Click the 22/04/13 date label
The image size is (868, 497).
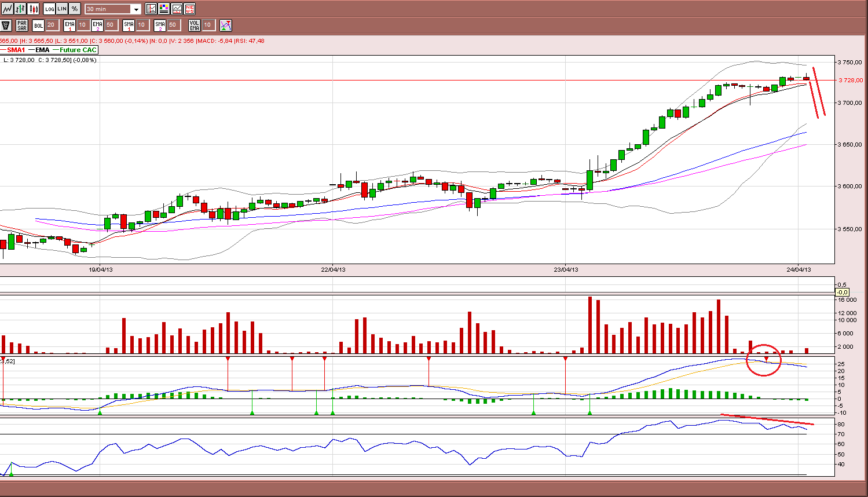click(334, 269)
